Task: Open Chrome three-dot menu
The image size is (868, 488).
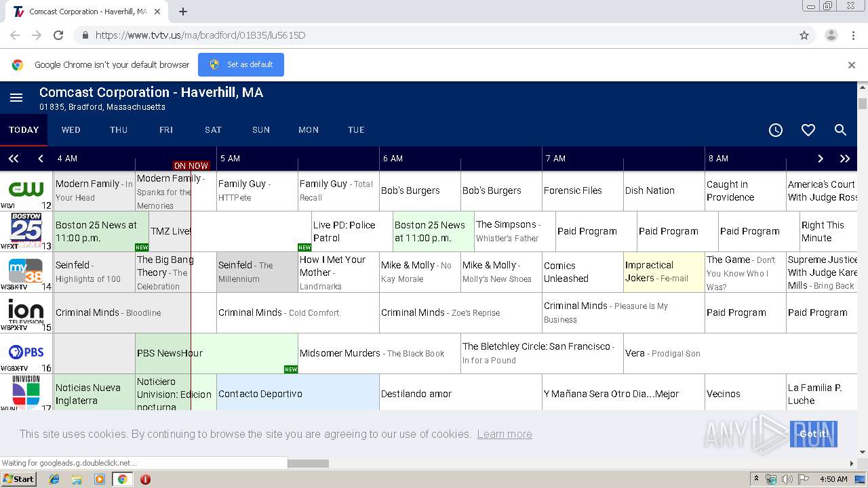Action: (x=853, y=35)
